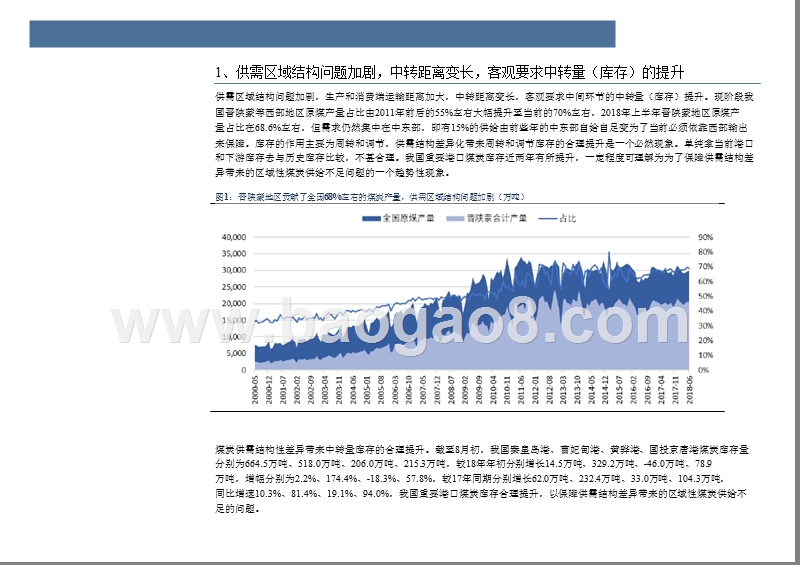The image size is (800, 565).
Task: Click the paragraph line starting '来保障。库存的作用'
Action: coord(484,143)
